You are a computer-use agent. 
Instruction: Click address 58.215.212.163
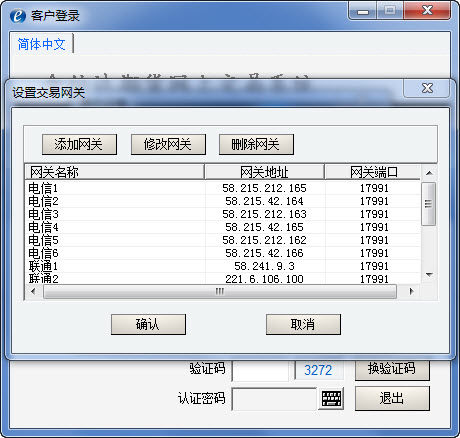click(264, 214)
